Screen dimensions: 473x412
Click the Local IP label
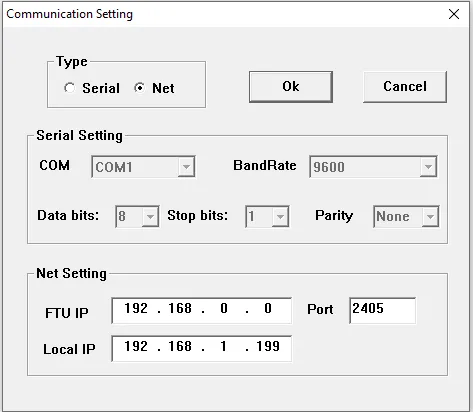69,349
